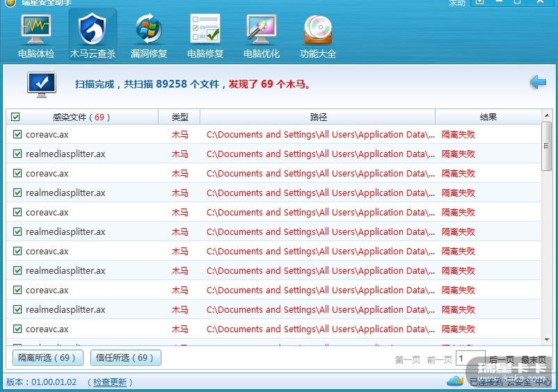
Task: Open the 功能大全 disc icon
Action: pos(318,30)
